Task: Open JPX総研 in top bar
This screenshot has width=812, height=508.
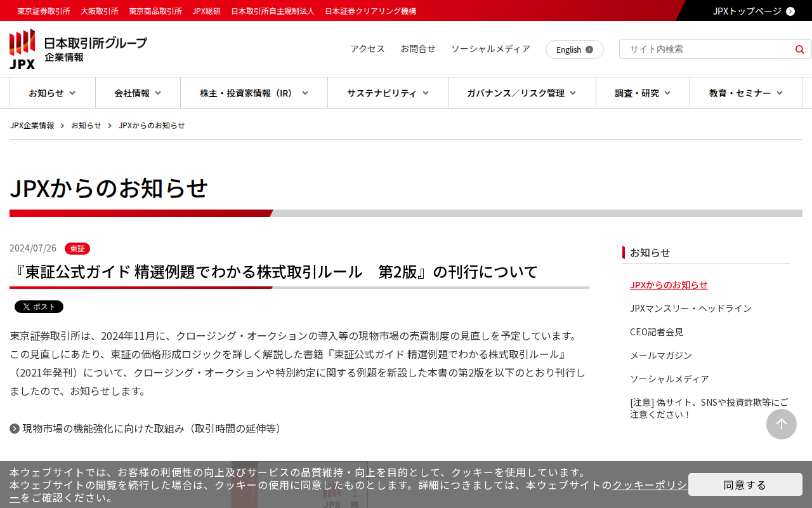Action: coord(206,11)
